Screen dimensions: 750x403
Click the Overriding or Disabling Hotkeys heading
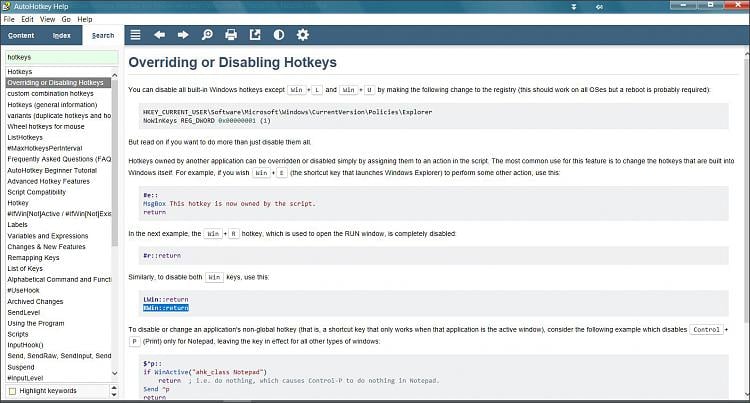coord(232,63)
